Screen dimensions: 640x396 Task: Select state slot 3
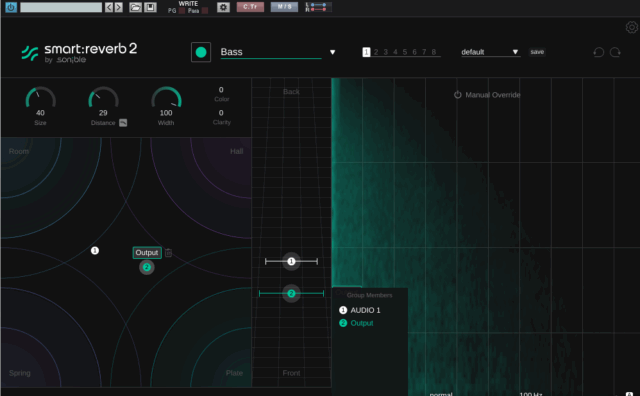pyautogui.click(x=386, y=52)
